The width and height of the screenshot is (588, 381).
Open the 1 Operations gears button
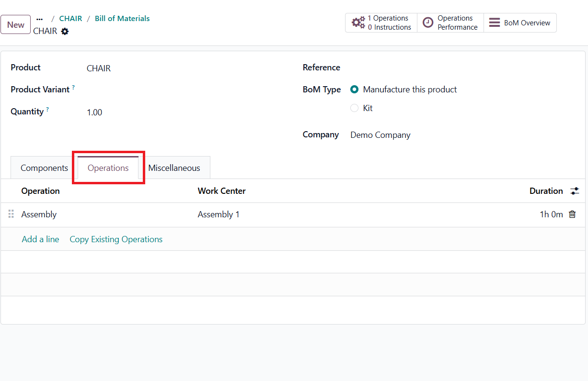(x=381, y=23)
